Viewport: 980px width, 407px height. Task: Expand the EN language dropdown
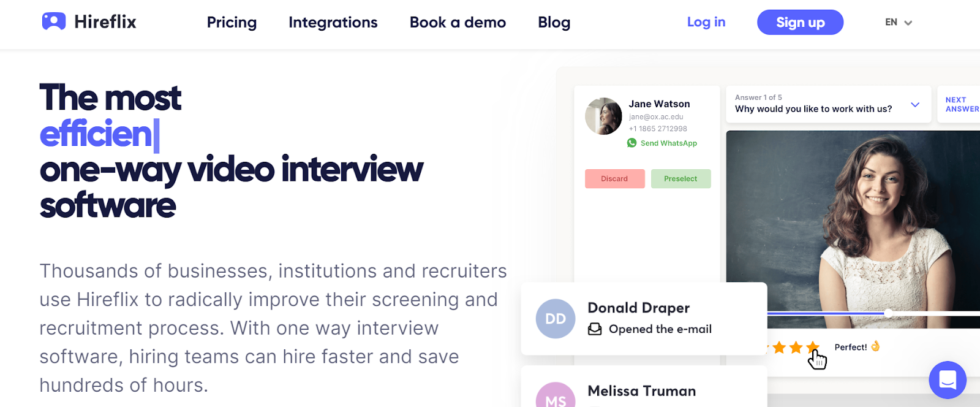[x=899, y=22]
